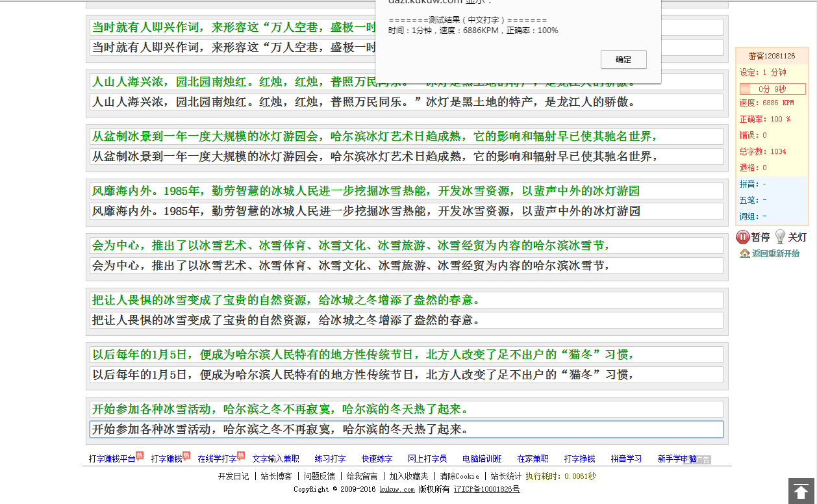Go to the 练习打字 link
The image size is (817, 504).
click(x=330, y=459)
